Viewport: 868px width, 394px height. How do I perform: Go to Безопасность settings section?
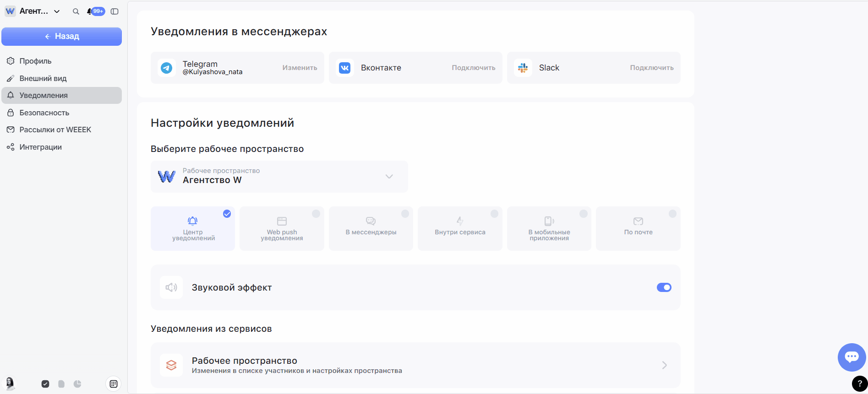[44, 113]
